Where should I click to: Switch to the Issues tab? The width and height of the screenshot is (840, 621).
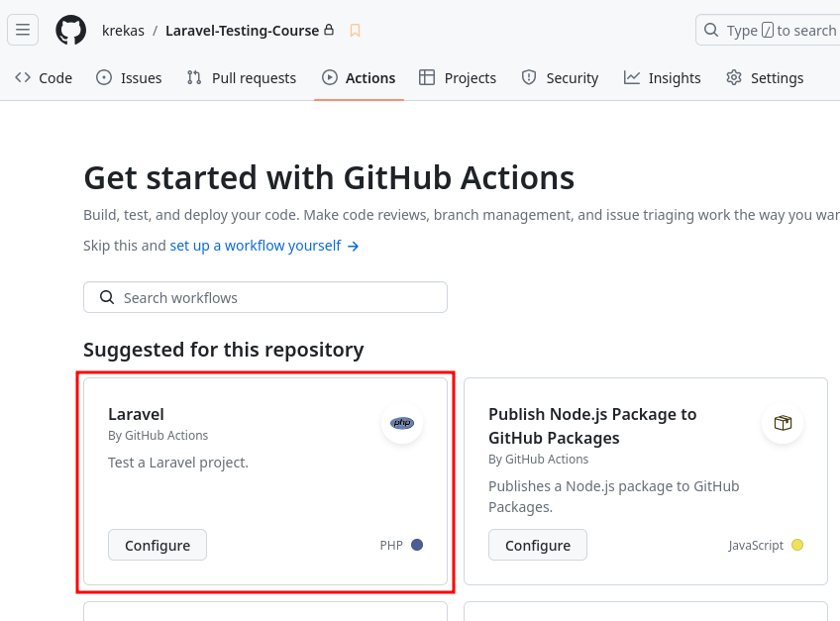point(129,78)
